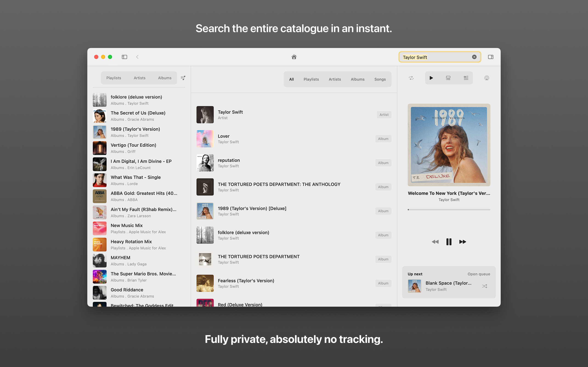
Task: Go to Home via house icon
Action: pos(294,57)
